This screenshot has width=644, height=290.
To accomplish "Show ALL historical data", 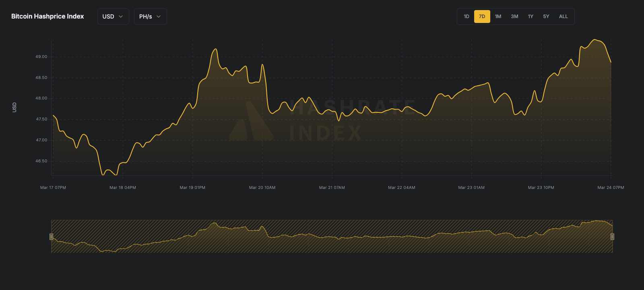I will pos(563,17).
